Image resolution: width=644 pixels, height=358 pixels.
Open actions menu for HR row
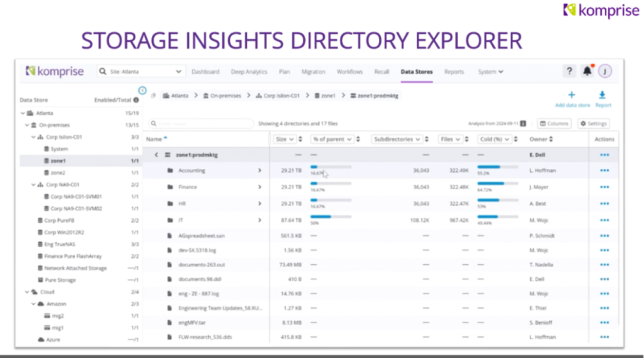(604, 204)
